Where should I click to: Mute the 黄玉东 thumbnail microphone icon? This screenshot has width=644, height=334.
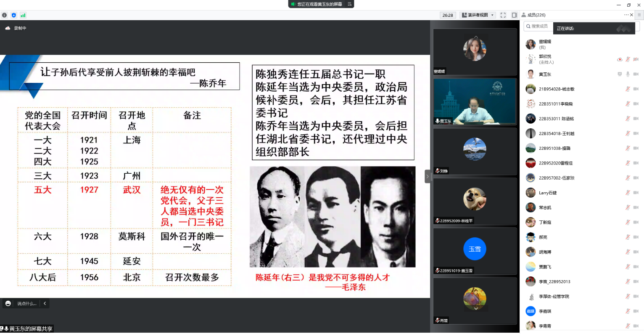point(437,121)
